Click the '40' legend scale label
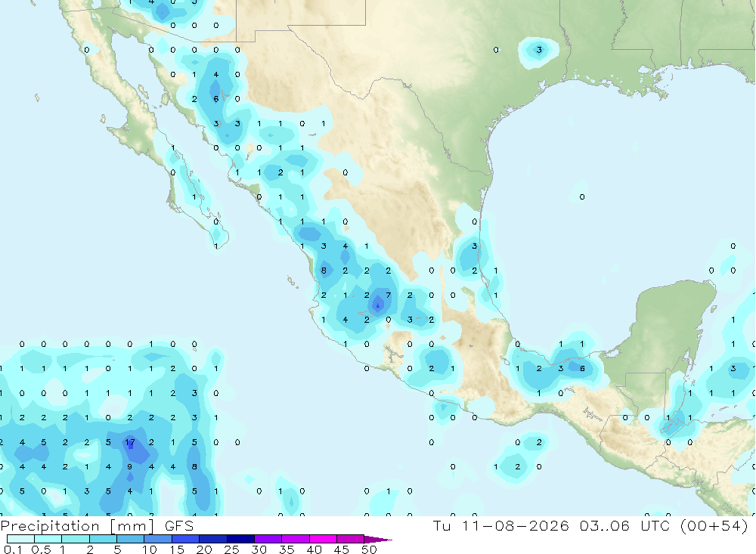This screenshot has width=756, height=554. 314,549
